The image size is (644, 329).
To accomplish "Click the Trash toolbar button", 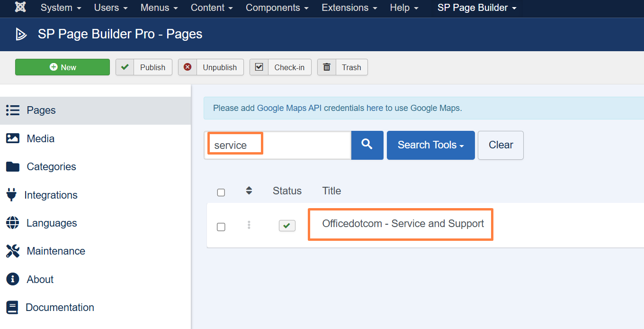I will click(x=342, y=67).
